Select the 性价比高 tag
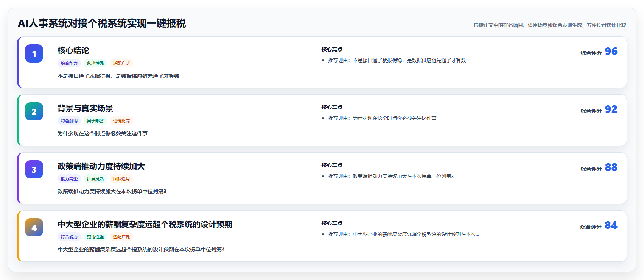The image size is (644, 280). point(121,121)
